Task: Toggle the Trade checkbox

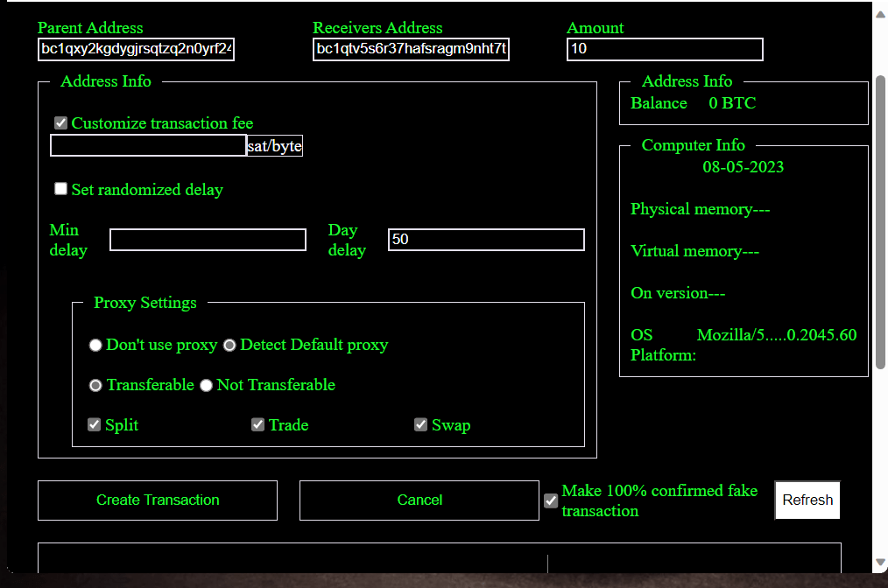Action: [257, 424]
